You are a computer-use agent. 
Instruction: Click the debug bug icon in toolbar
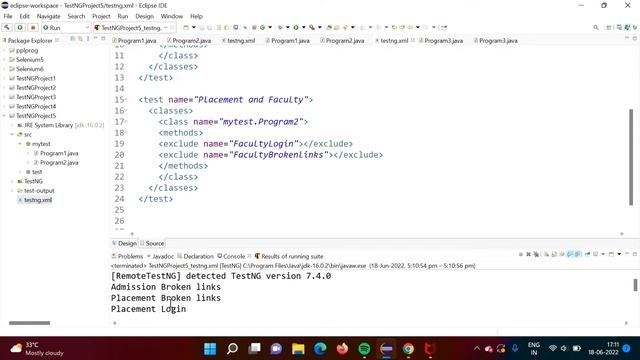pos(280,27)
